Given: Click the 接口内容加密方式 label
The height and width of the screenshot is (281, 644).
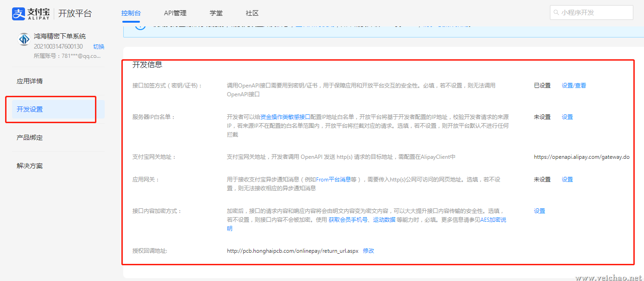Looking at the screenshot, I should tap(157, 211).
